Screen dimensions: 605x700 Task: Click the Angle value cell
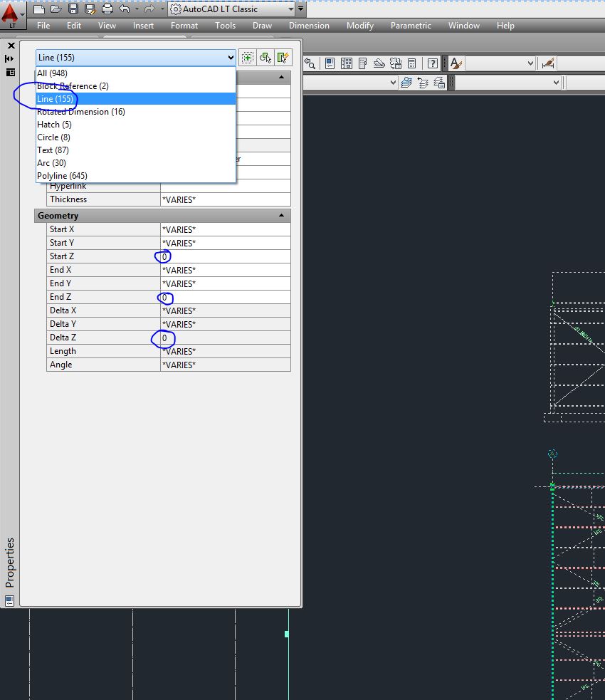(226, 365)
